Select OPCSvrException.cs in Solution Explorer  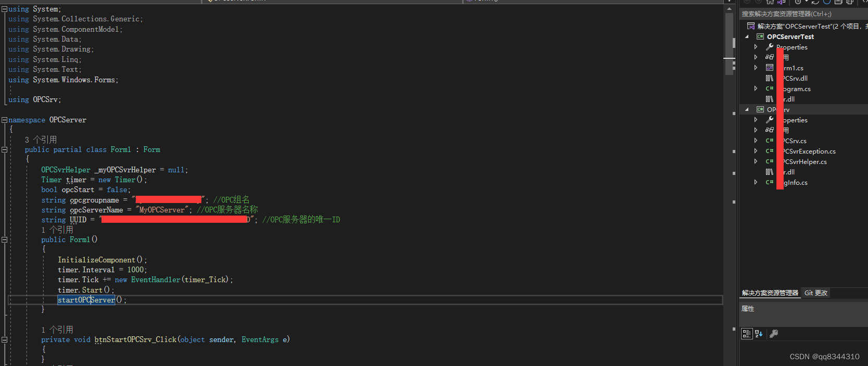806,151
